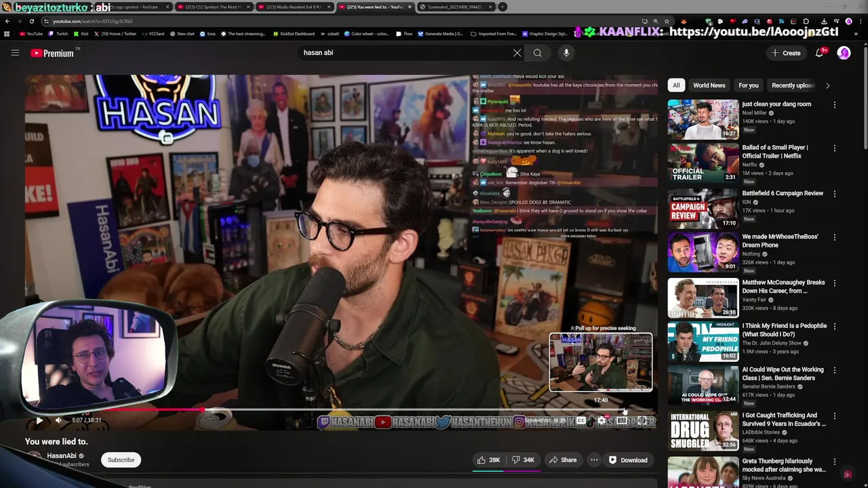Select the For you filter chip

click(749, 85)
